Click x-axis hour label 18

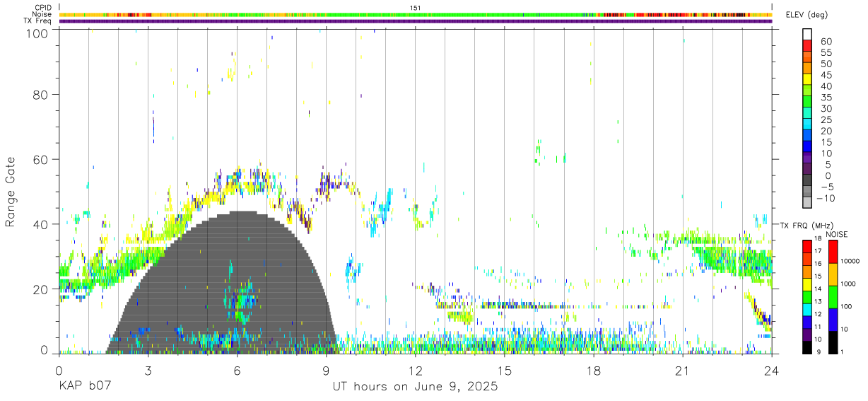click(593, 371)
